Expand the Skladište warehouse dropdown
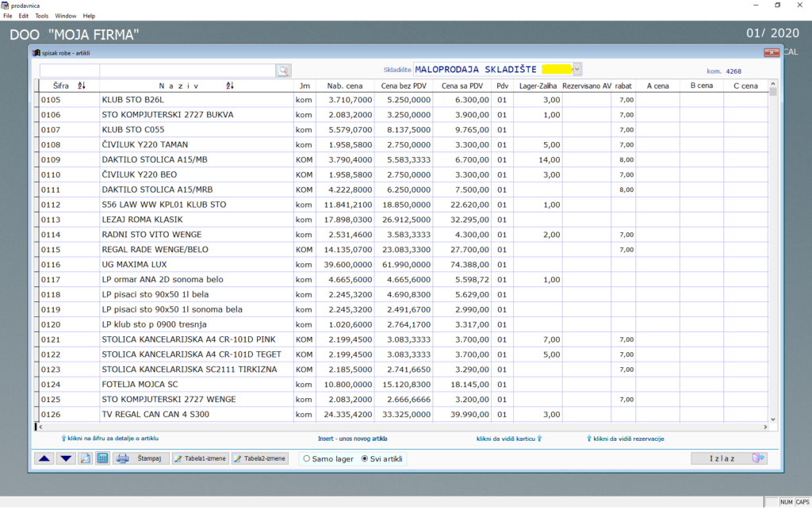This screenshot has width=812, height=521. [577, 69]
